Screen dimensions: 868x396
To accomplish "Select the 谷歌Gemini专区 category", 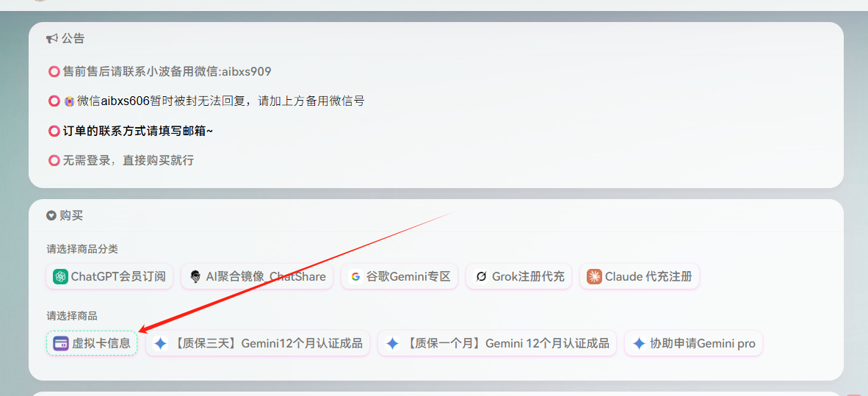I will (399, 276).
